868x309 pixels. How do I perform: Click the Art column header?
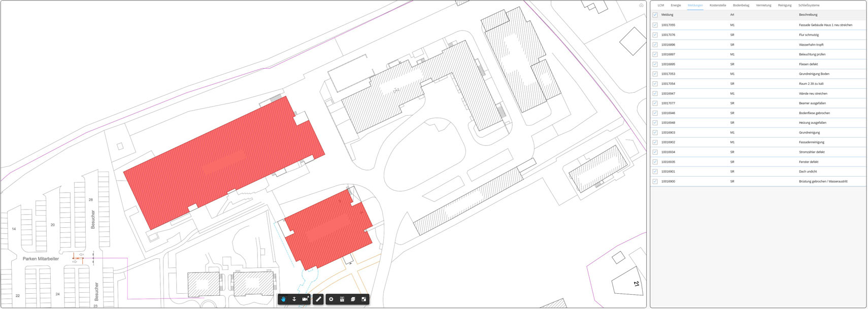732,15
